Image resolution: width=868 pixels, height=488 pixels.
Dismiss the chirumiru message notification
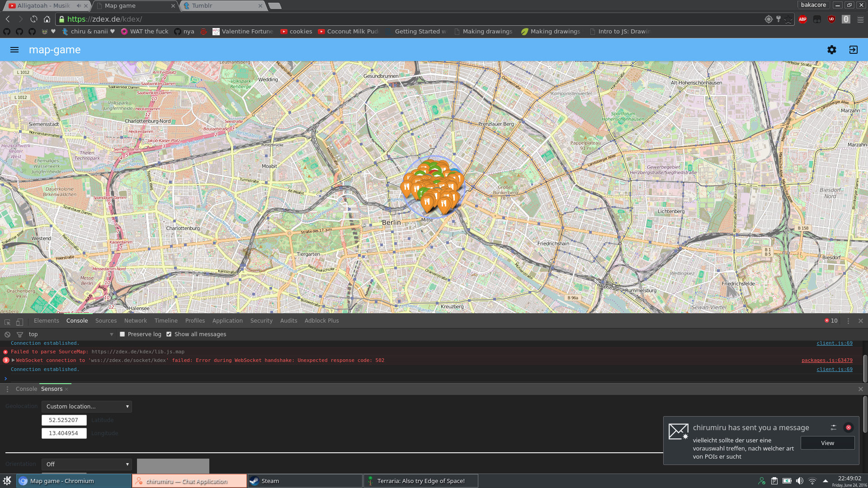tap(849, 427)
